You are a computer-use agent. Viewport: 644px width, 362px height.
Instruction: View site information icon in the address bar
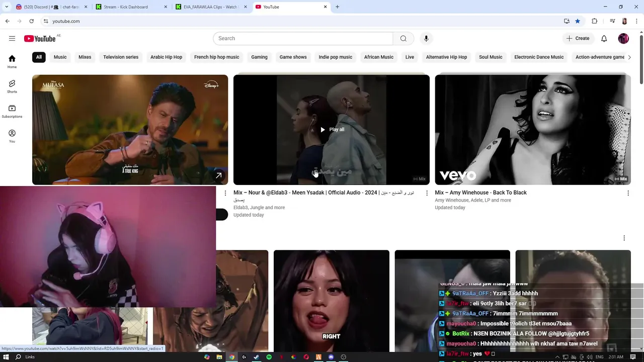46,21
